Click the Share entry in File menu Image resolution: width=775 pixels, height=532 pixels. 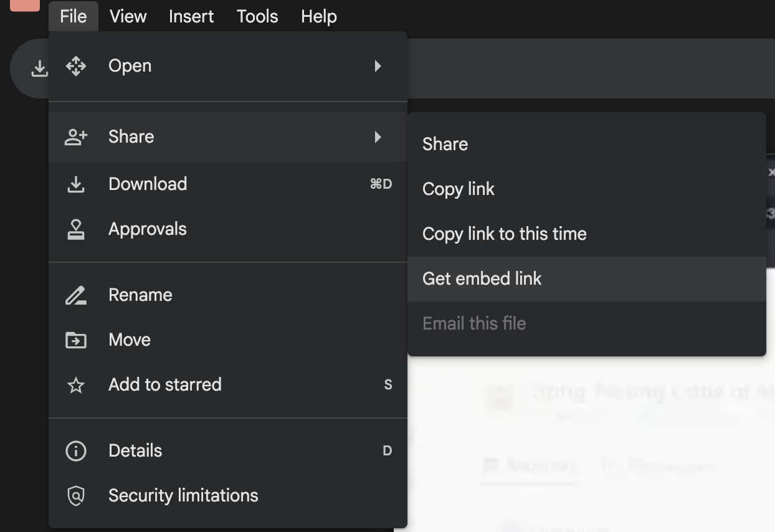coord(228,137)
